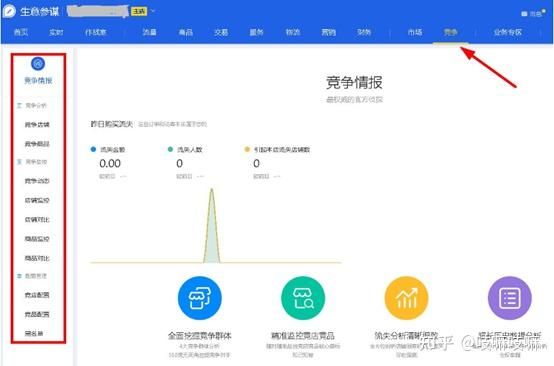
Task: Click the green store-search feature icon
Action: tap(303, 298)
